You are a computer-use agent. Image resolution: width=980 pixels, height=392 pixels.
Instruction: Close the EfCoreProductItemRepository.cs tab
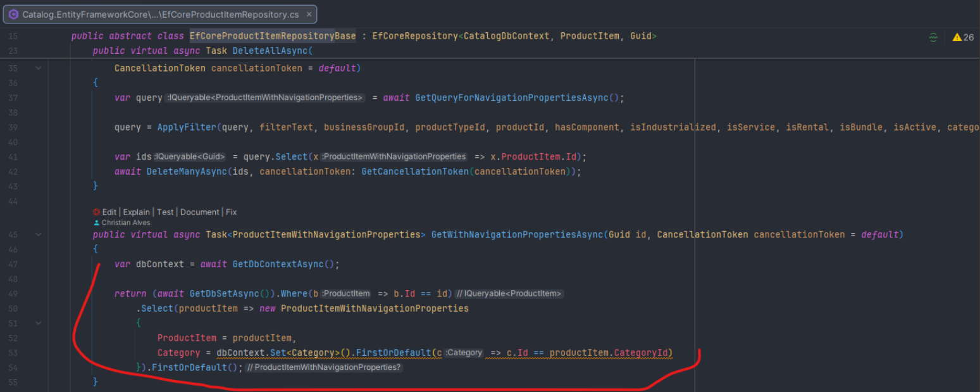point(309,14)
